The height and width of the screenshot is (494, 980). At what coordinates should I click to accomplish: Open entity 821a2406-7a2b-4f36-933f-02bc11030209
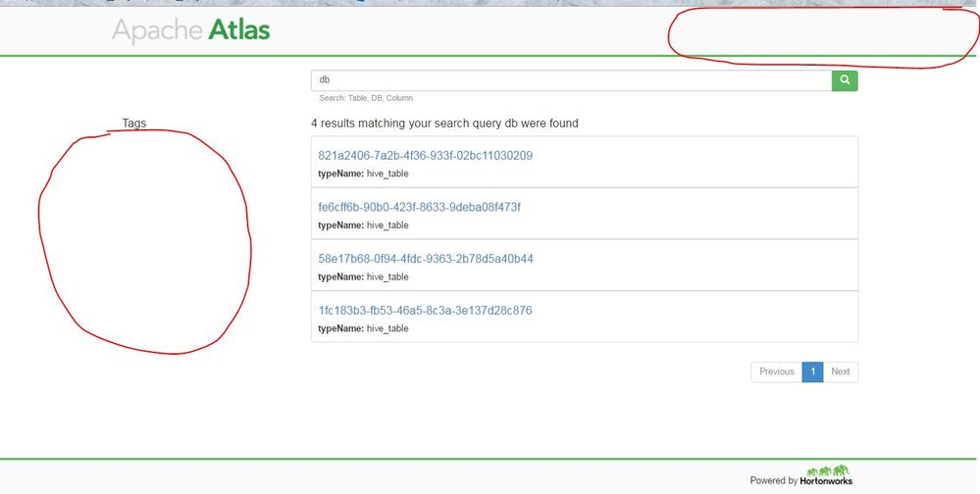pos(425,156)
